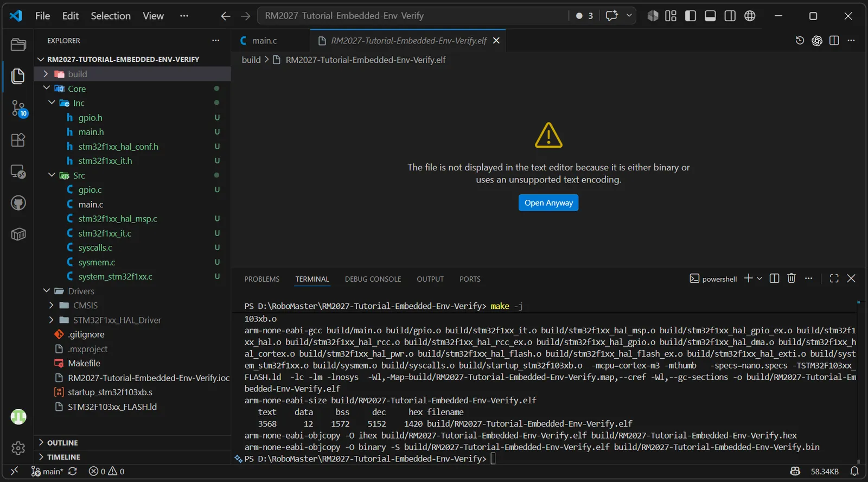The height and width of the screenshot is (482, 868).
Task: Toggle the primary side bar visibility
Action: tap(691, 16)
